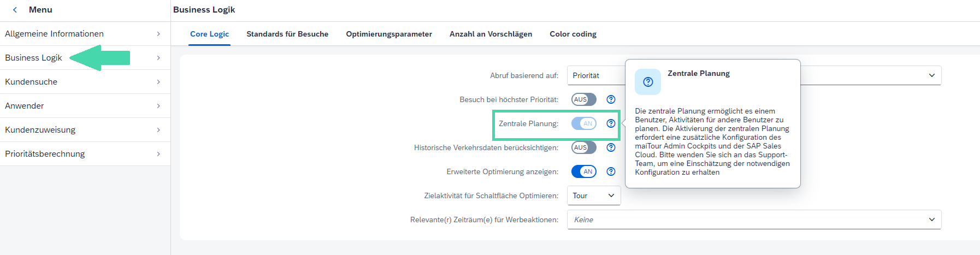Enable Besuch bei höchster Priorität switch
This screenshot has height=255, width=980.
pyautogui.click(x=584, y=99)
